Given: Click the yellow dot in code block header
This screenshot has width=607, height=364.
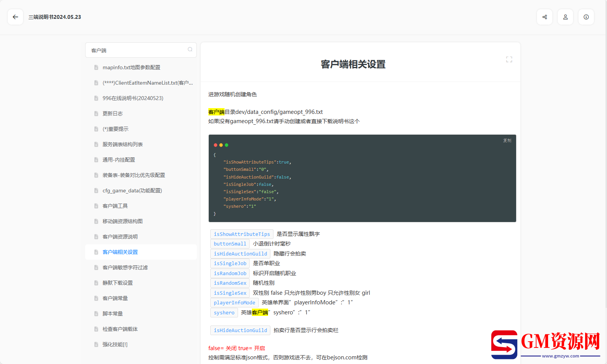Looking at the screenshot, I should (221, 145).
